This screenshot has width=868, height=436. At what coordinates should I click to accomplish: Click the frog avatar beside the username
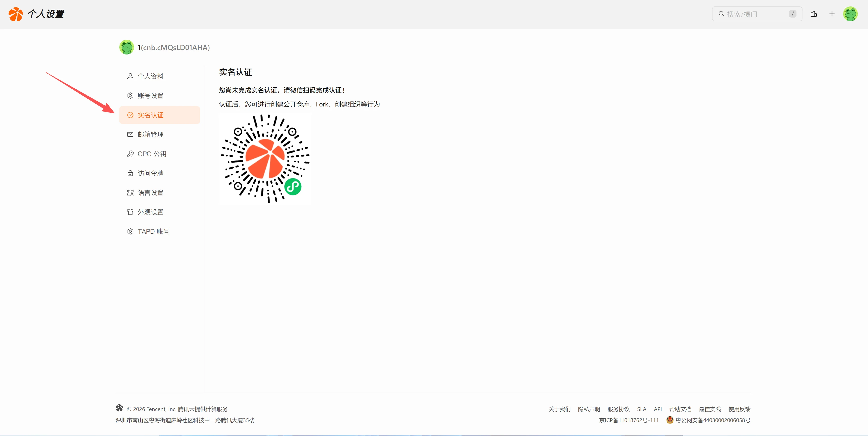tap(127, 47)
